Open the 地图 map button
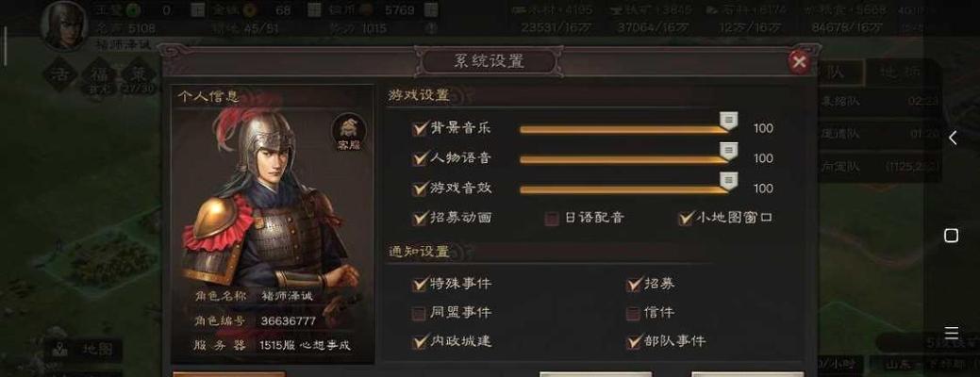The image size is (980, 377). [86, 350]
